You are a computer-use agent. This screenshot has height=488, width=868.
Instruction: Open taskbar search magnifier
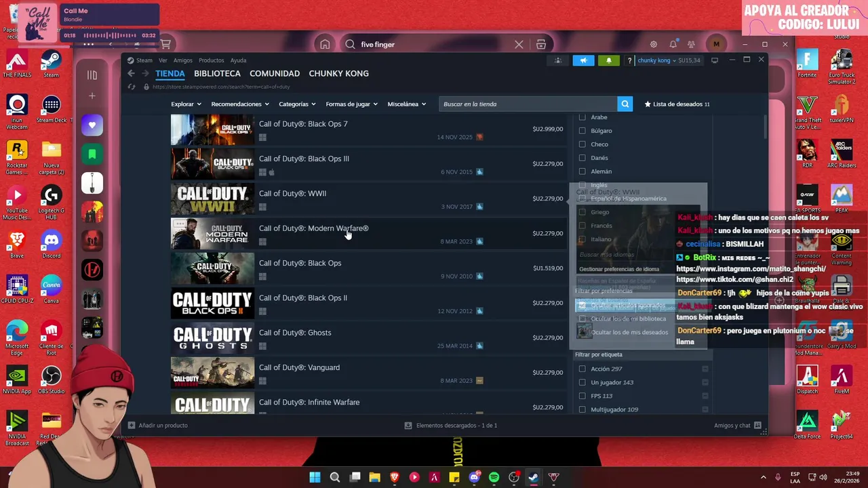pyautogui.click(x=334, y=477)
